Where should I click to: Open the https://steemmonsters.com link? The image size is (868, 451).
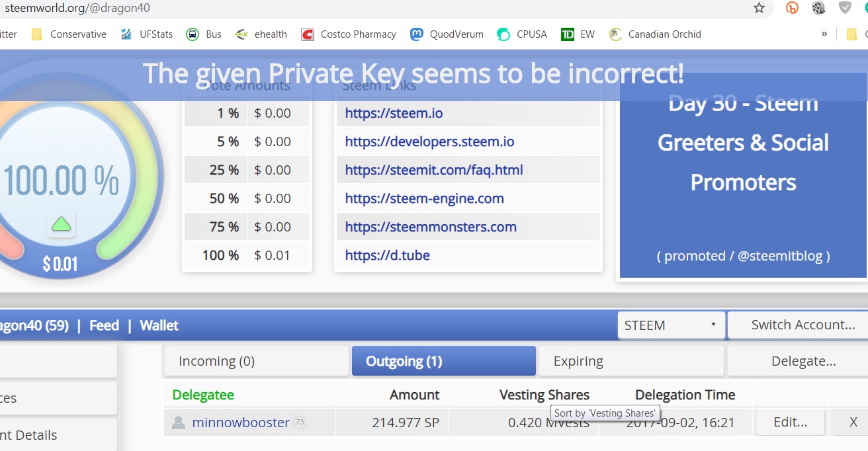click(431, 227)
